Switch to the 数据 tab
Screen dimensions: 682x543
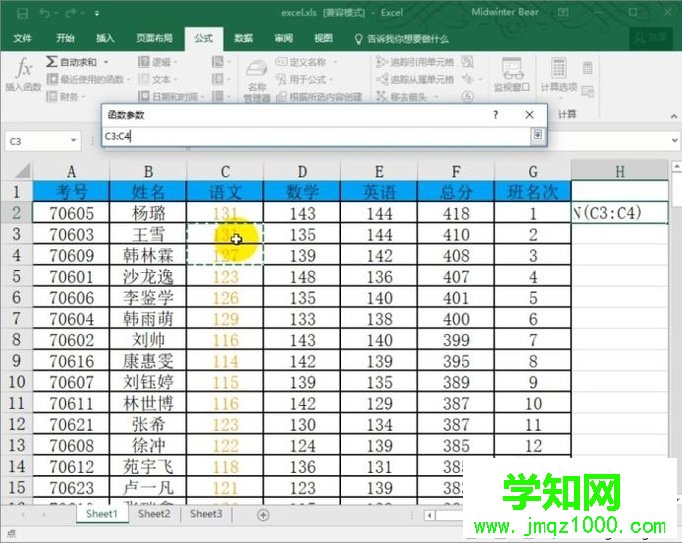244,38
